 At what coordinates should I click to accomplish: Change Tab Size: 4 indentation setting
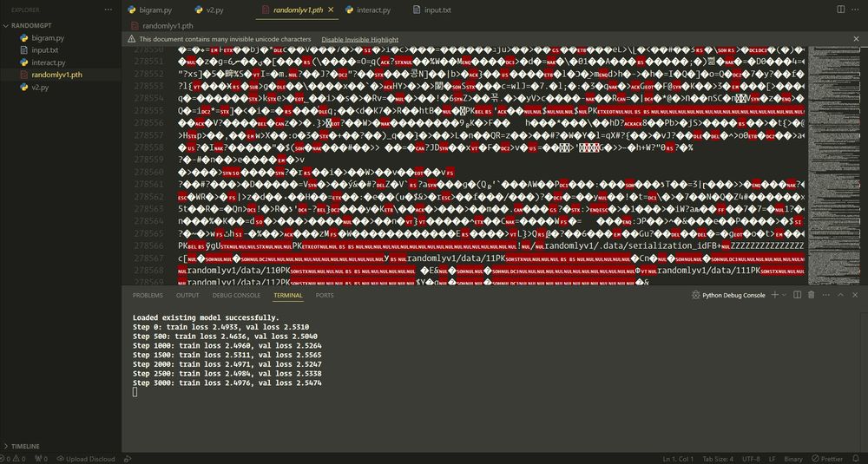tap(718, 459)
